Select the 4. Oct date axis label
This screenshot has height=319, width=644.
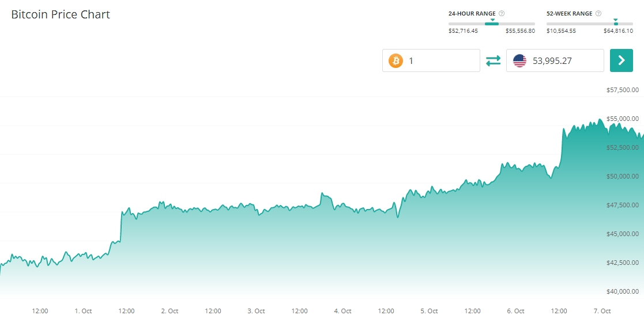pos(342,311)
